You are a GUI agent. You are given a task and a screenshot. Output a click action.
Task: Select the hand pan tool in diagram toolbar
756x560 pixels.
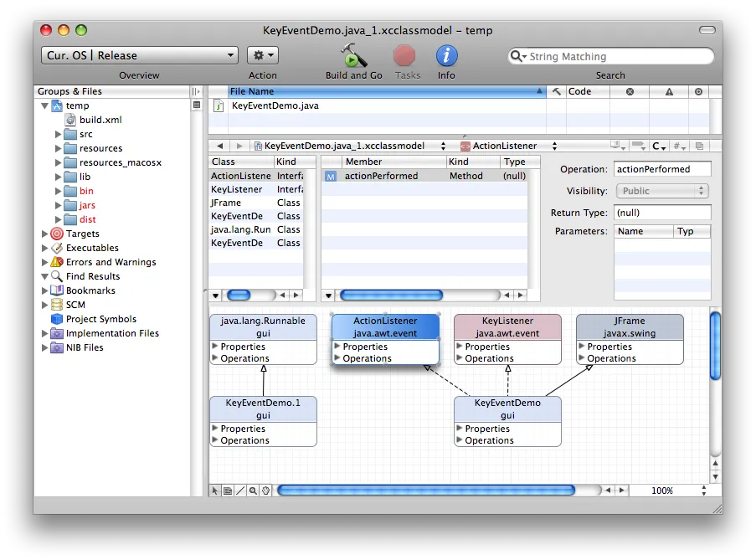(265, 491)
